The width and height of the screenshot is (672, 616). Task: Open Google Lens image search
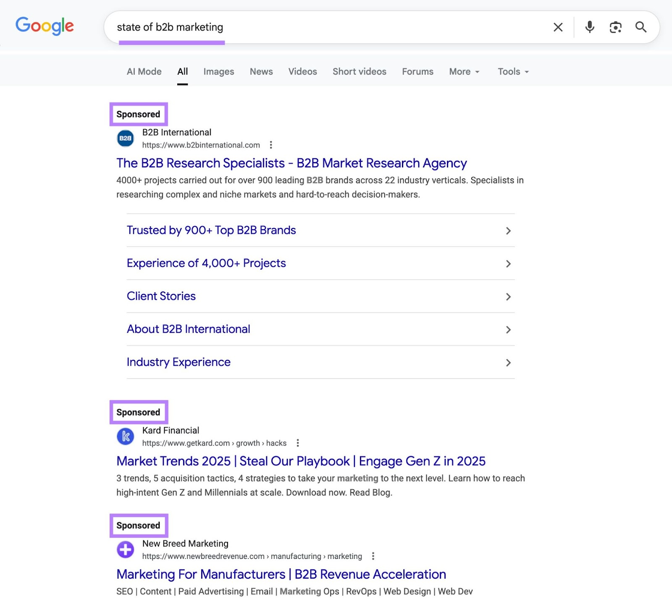615,27
